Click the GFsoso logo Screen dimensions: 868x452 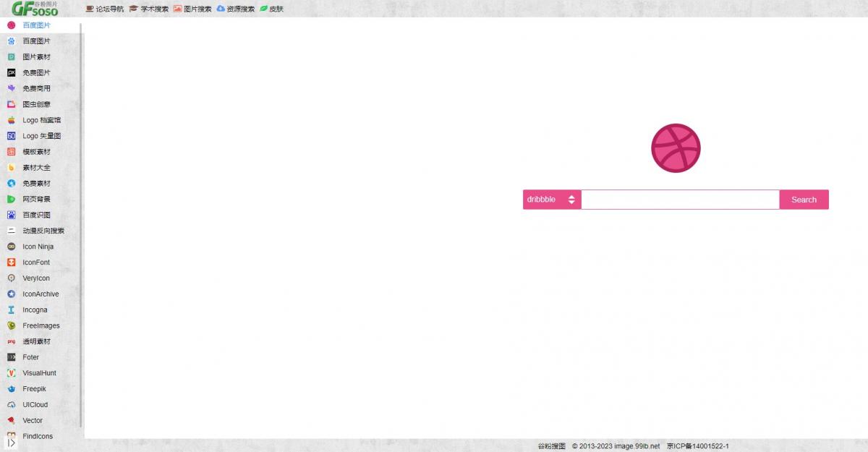coord(35,9)
